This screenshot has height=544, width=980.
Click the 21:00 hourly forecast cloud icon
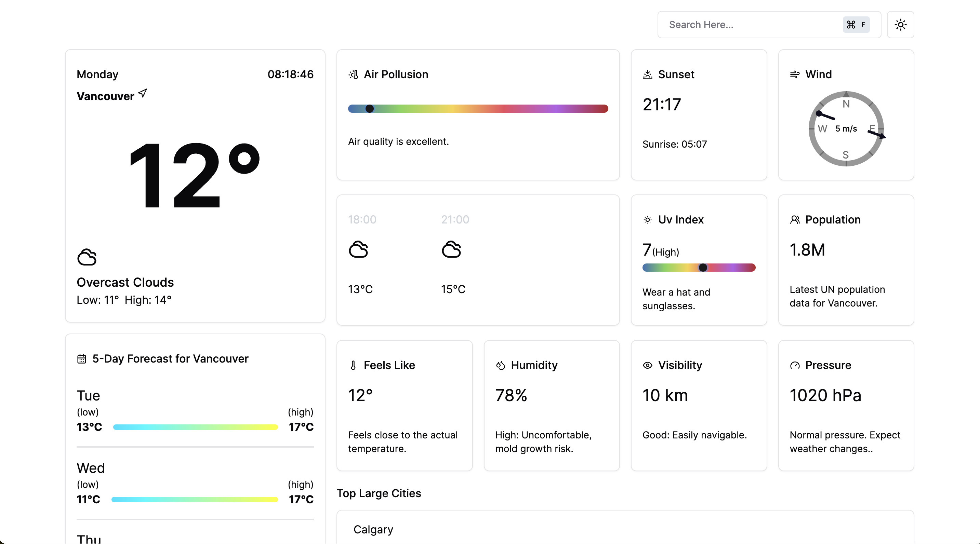click(451, 249)
